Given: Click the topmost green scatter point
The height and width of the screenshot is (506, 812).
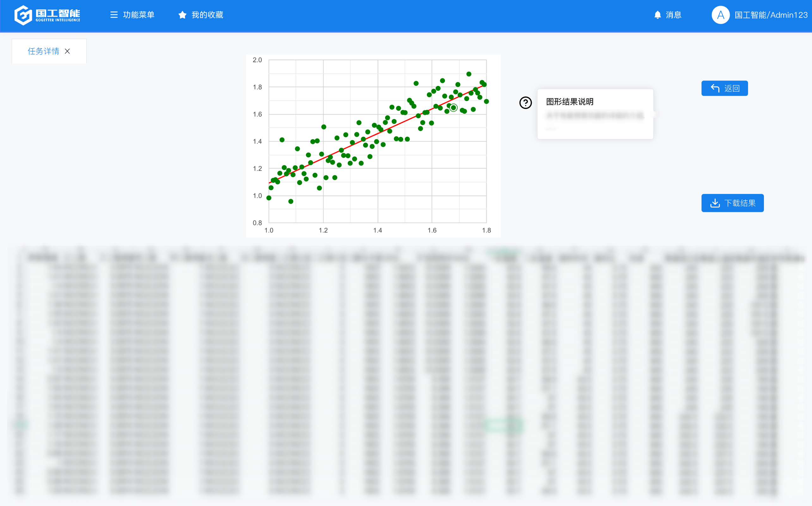Looking at the screenshot, I should coord(469,74).
